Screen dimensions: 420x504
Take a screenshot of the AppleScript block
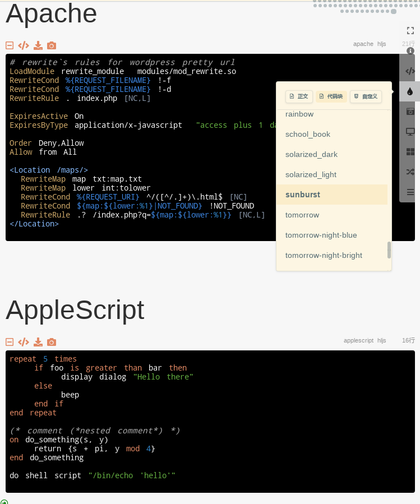click(x=52, y=342)
